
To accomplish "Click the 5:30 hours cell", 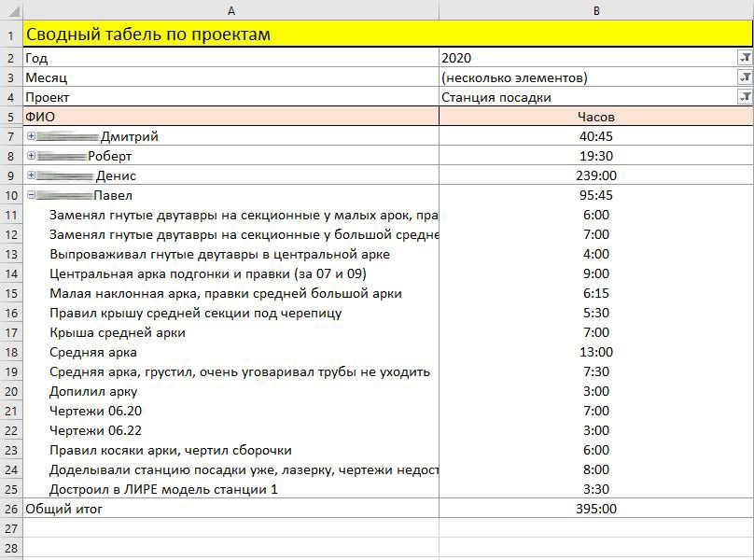I will pos(596,314).
